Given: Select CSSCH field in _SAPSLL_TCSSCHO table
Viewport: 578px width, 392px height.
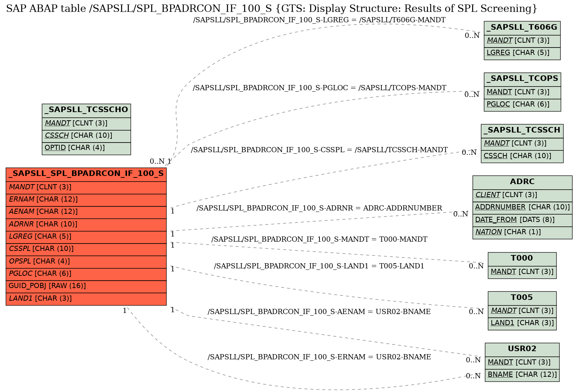Looking at the screenshot, I should (x=86, y=136).
